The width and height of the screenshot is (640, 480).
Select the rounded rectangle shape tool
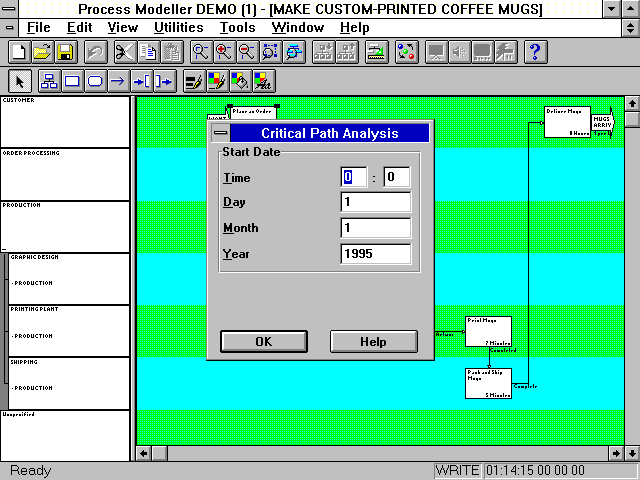95,81
